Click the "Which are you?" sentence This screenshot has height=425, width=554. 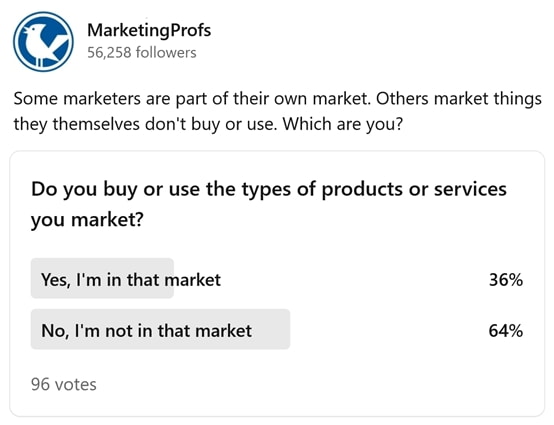(x=342, y=124)
